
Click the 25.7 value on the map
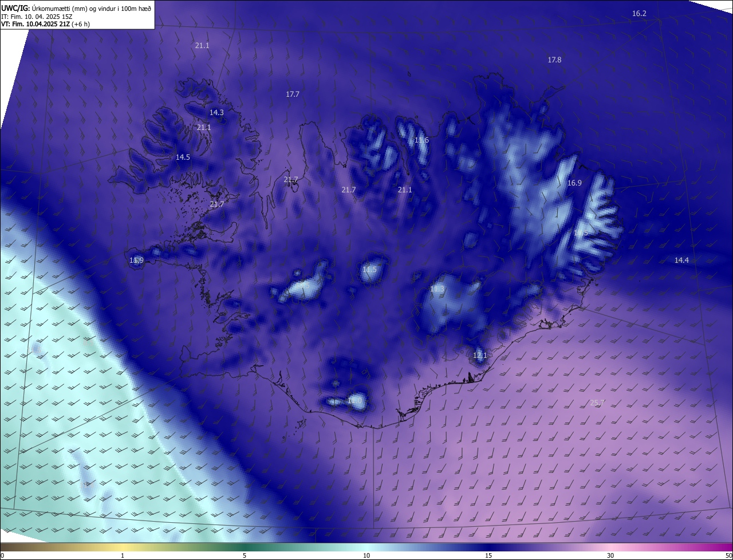tap(597, 403)
